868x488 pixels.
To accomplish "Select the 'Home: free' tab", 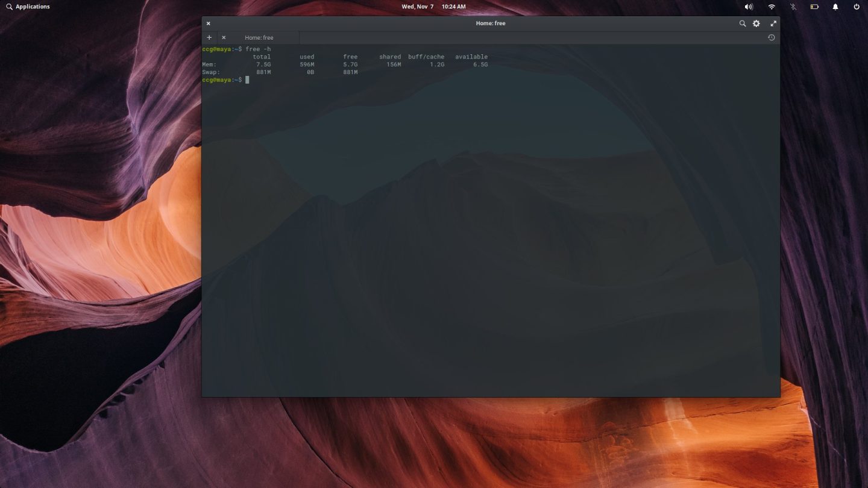I will point(259,37).
